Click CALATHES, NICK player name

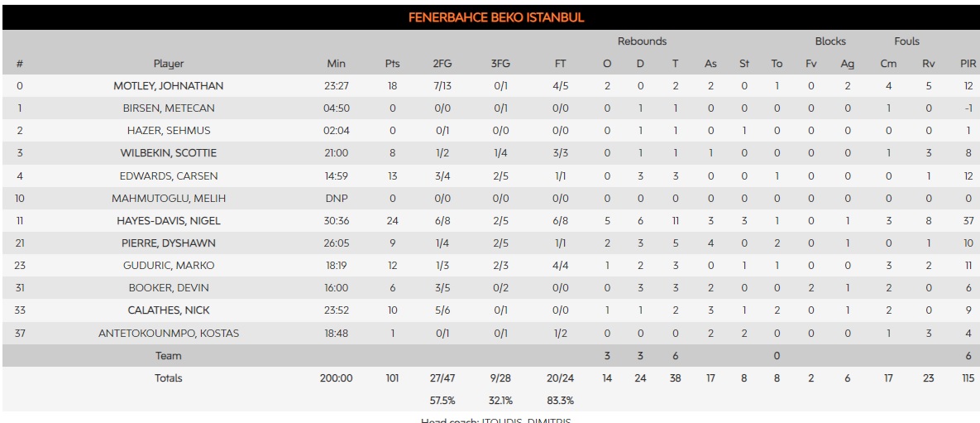(x=169, y=310)
